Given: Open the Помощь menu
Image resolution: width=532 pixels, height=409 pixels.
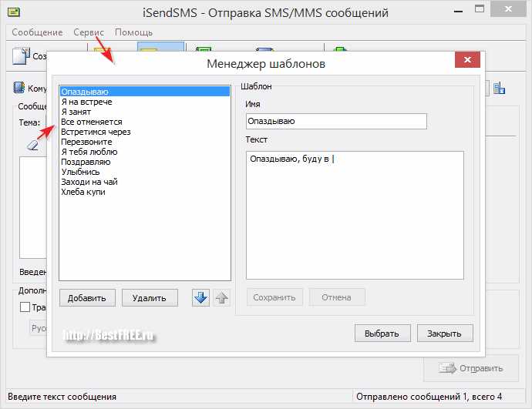Looking at the screenshot, I should point(133,32).
